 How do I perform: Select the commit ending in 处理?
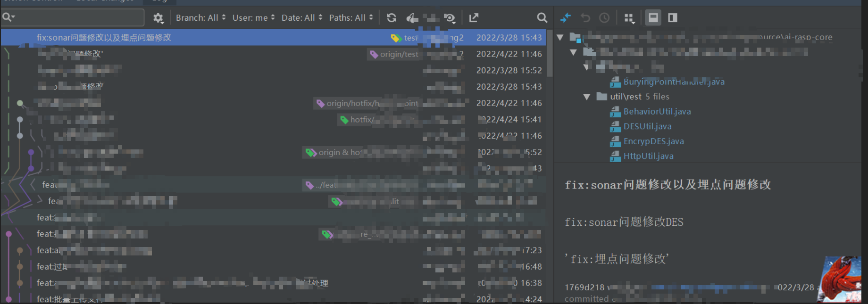point(274,283)
